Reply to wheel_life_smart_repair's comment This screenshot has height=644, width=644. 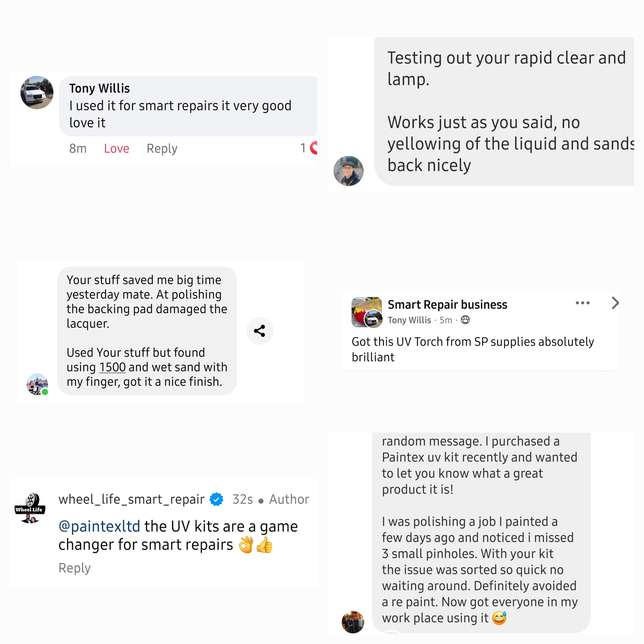click(75, 568)
